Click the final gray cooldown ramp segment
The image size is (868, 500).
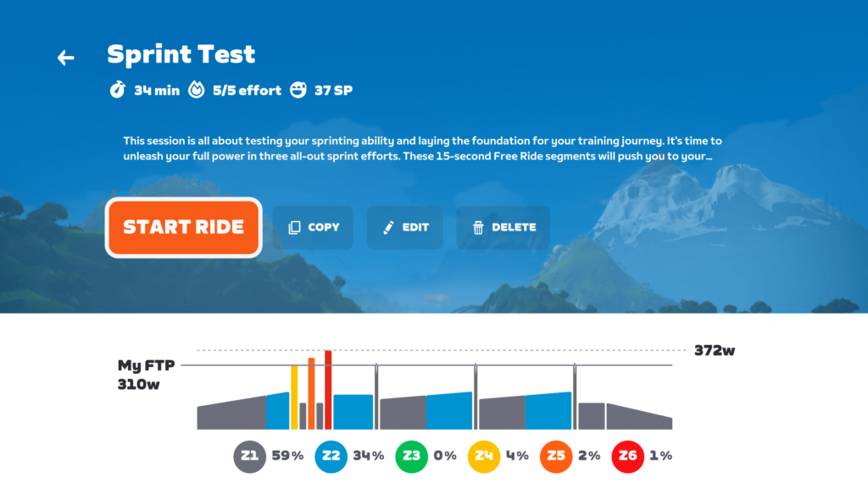tap(639, 416)
